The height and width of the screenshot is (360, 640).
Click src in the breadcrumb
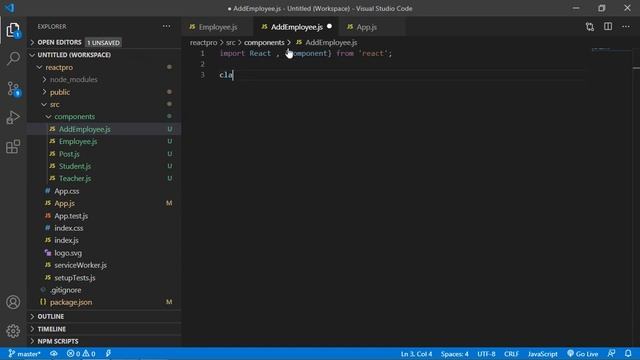pos(231,42)
